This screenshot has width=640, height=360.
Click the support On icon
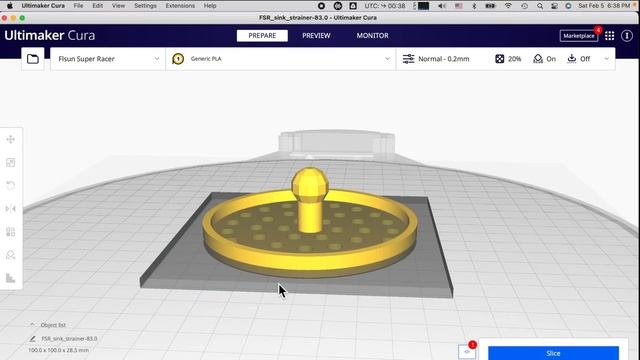point(538,59)
